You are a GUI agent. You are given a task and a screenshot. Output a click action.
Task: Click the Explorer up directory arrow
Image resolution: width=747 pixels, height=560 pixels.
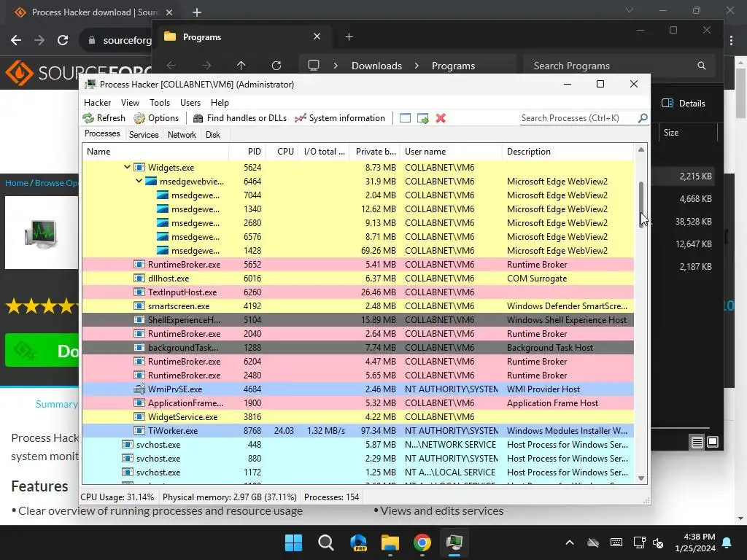[x=241, y=66]
